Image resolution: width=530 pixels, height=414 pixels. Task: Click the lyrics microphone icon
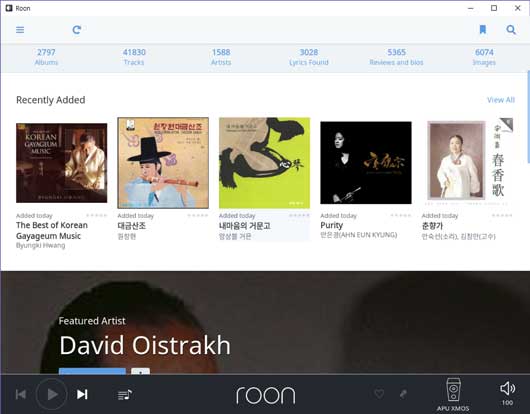403,394
